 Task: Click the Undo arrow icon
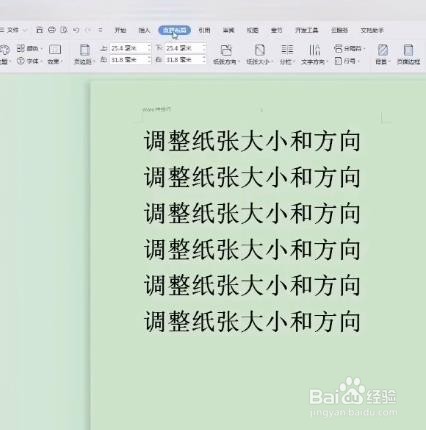tap(76, 30)
